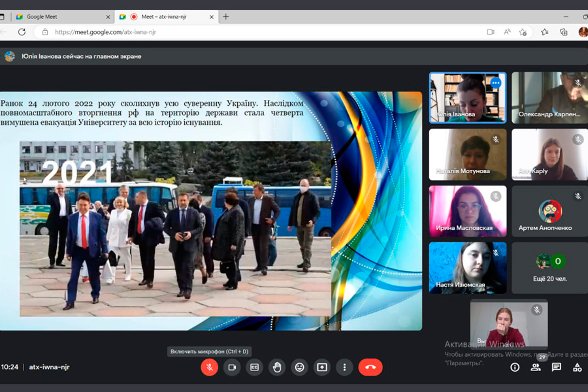
Task: Open the three-dot more options menu
Action: [x=344, y=367]
